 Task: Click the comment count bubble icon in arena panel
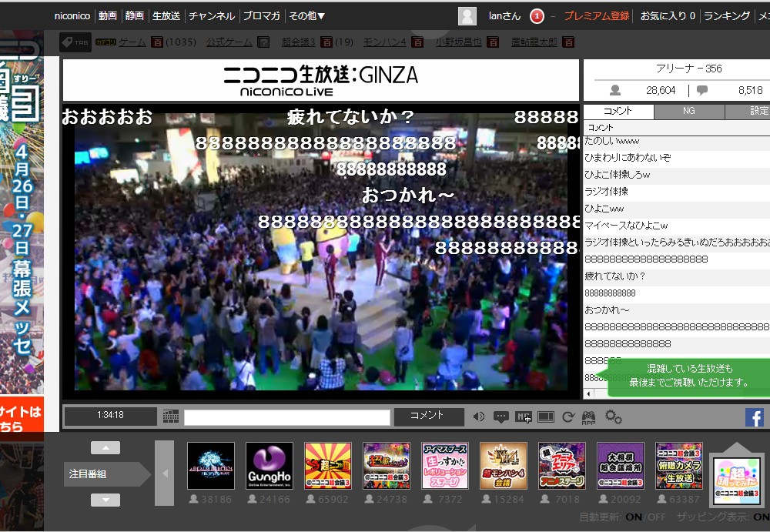click(702, 90)
